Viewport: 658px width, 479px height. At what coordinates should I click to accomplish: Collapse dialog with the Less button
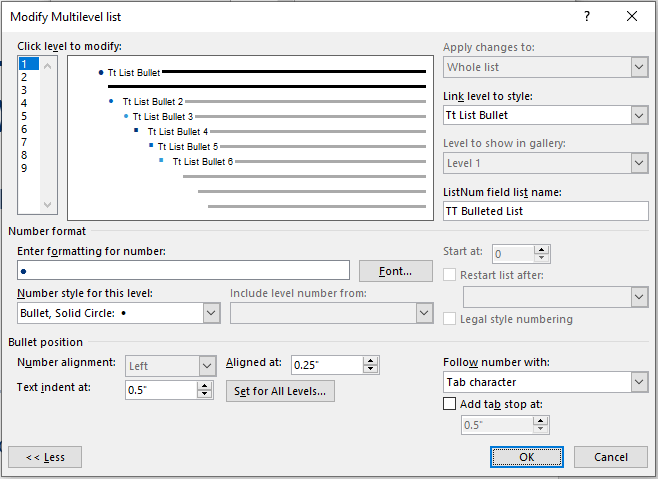coord(45,457)
